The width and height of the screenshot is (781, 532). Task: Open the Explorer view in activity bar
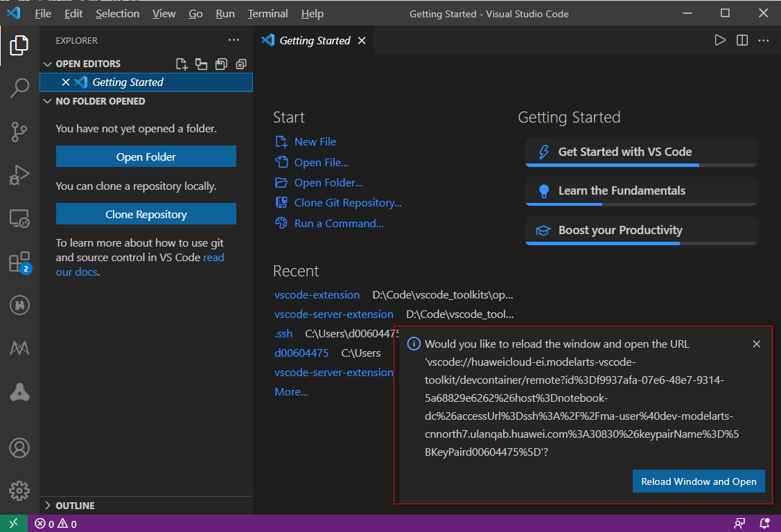19,45
